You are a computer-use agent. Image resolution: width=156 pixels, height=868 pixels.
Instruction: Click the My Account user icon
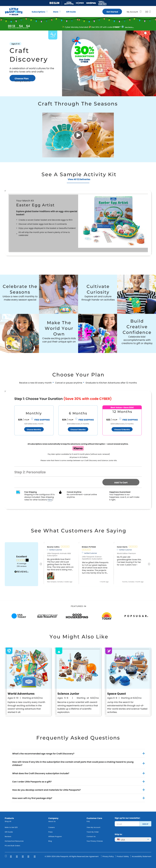pyautogui.click(x=141, y=12)
